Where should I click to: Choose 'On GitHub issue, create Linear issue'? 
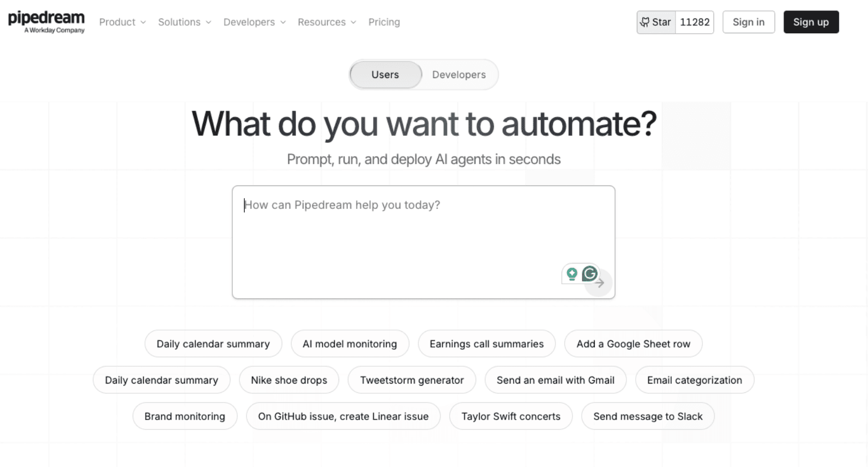coord(343,416)
